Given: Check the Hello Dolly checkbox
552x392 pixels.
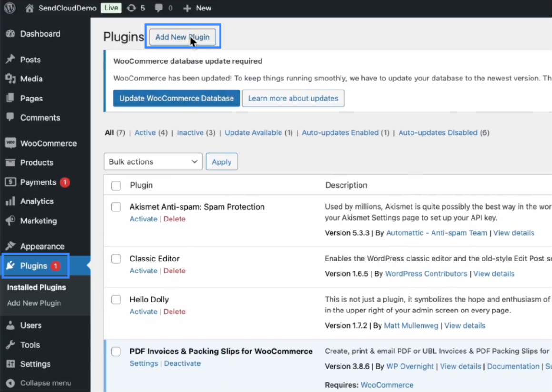Looking at the screenshot, I should coord(116,300).
